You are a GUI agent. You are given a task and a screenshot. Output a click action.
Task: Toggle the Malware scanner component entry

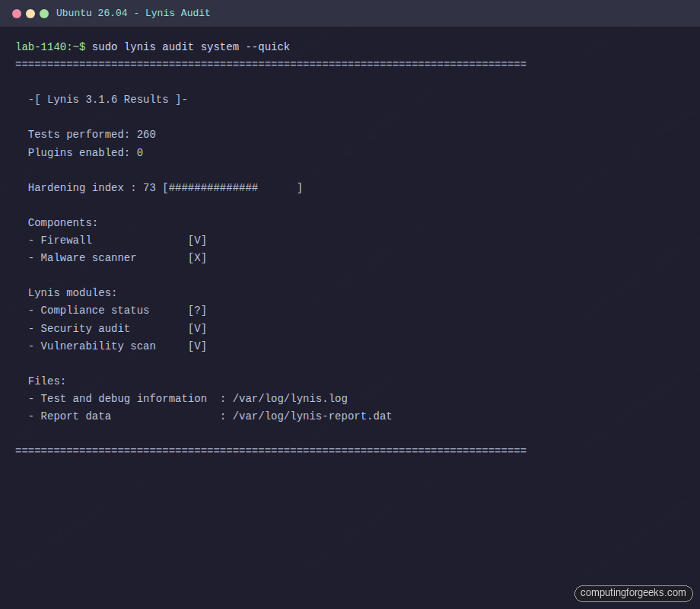[x=87, y=257]
